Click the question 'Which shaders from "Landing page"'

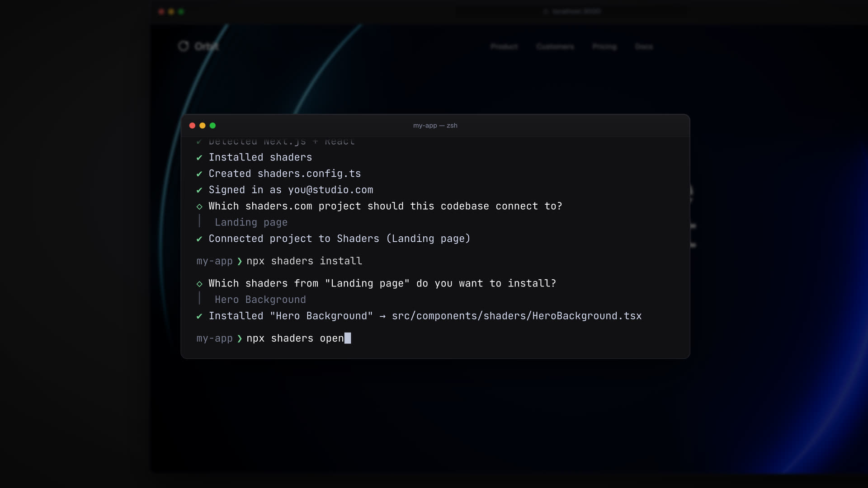(x=382, y=283)
